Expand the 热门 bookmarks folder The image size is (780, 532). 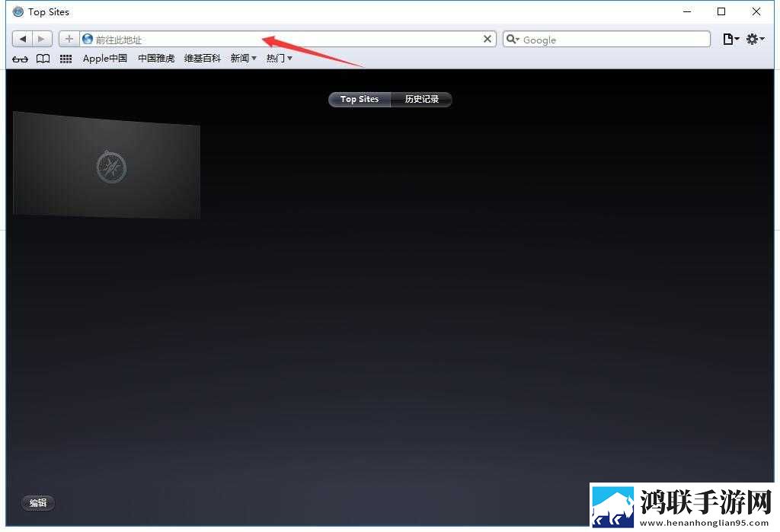point(279,58)
